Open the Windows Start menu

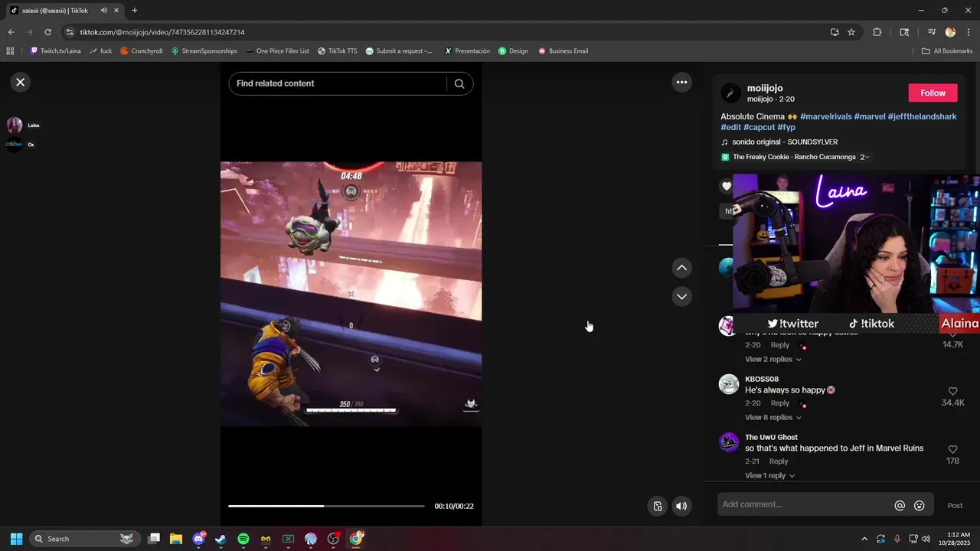[16, 539]
